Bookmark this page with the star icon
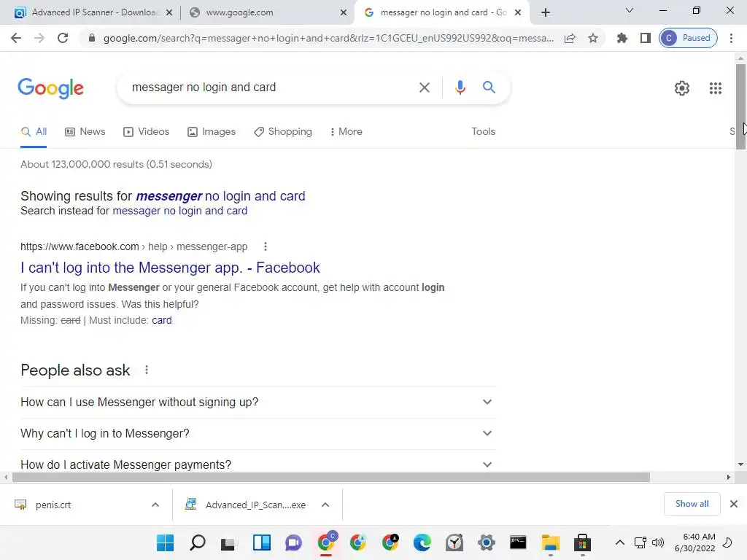 point(592,38)
